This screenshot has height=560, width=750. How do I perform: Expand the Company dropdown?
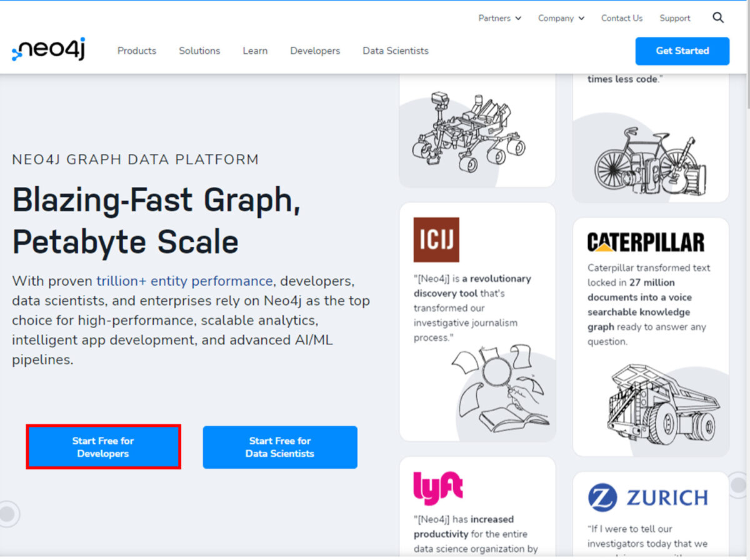point(561,18)
